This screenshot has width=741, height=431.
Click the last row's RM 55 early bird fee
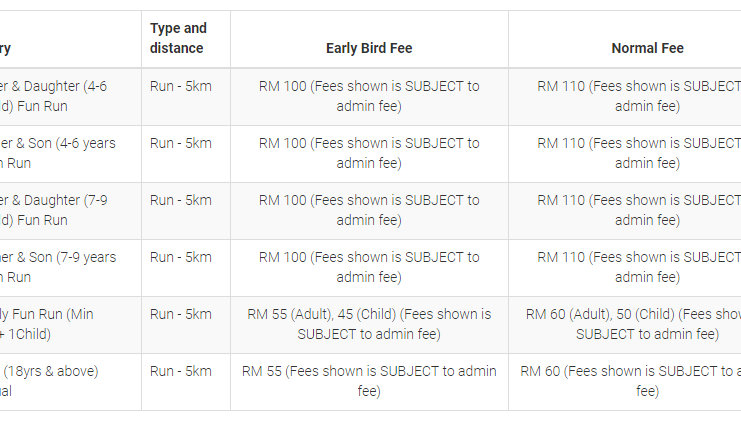[x=369, y=381]
